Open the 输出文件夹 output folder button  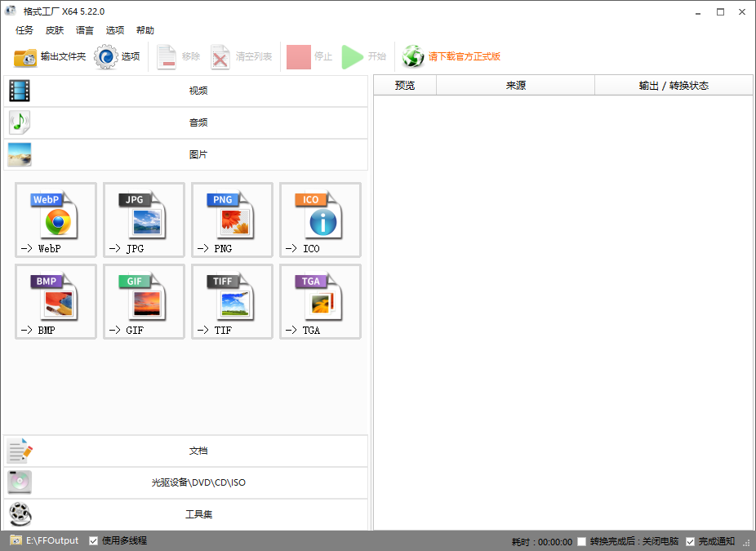50,57
